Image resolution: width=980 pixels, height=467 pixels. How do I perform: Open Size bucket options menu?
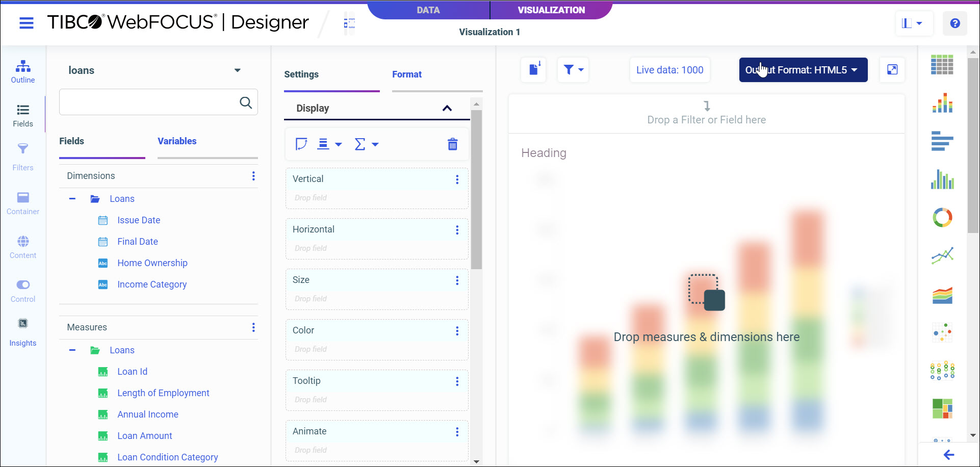457,280
